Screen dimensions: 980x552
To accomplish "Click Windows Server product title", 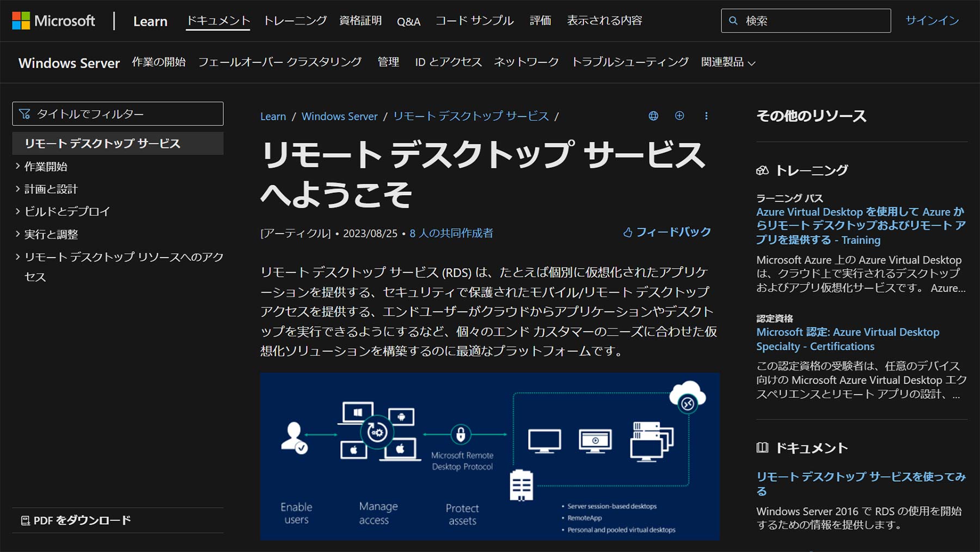I will [x=69, y=63].
